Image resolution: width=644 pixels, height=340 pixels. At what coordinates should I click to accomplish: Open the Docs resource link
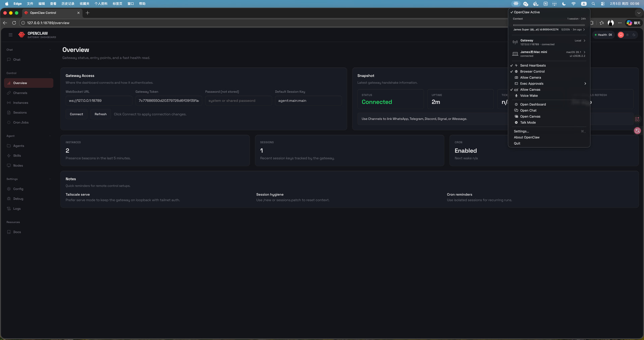point(17,232)
